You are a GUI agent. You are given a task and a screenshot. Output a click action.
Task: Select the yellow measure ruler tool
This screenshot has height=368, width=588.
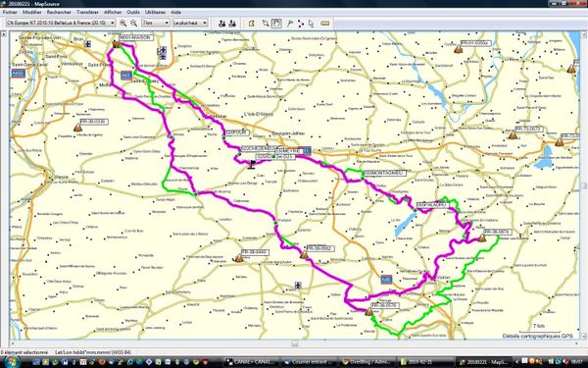[325, 24]
